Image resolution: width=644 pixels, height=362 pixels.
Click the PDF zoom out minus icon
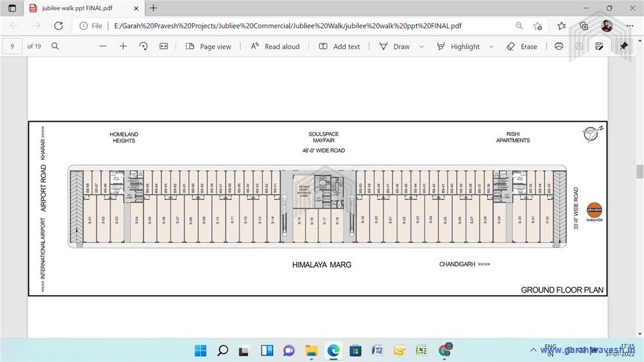[103, 46]
